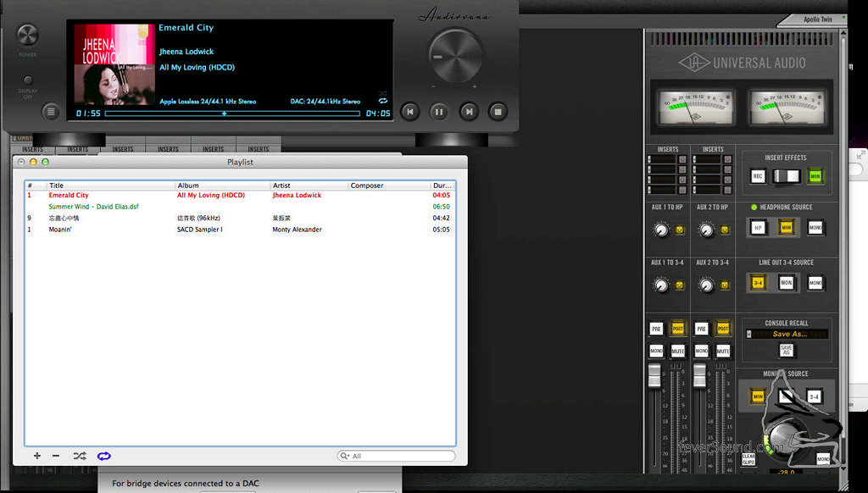The width and height of the screenshot is (868, 493).
Task: Click the playlist list button beside the elapsed time
Action: pos(51,112)
